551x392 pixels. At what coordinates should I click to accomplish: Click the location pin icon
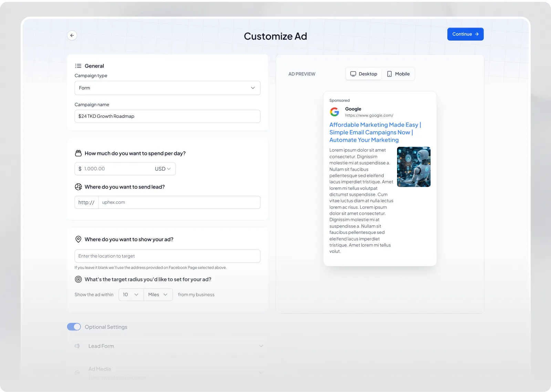pyautogui.click(x=78, y=239)
